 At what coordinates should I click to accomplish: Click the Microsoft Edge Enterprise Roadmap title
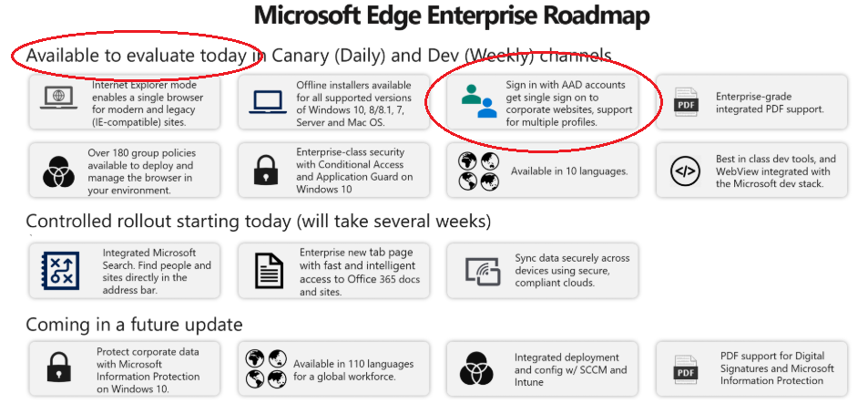point(451,15)
